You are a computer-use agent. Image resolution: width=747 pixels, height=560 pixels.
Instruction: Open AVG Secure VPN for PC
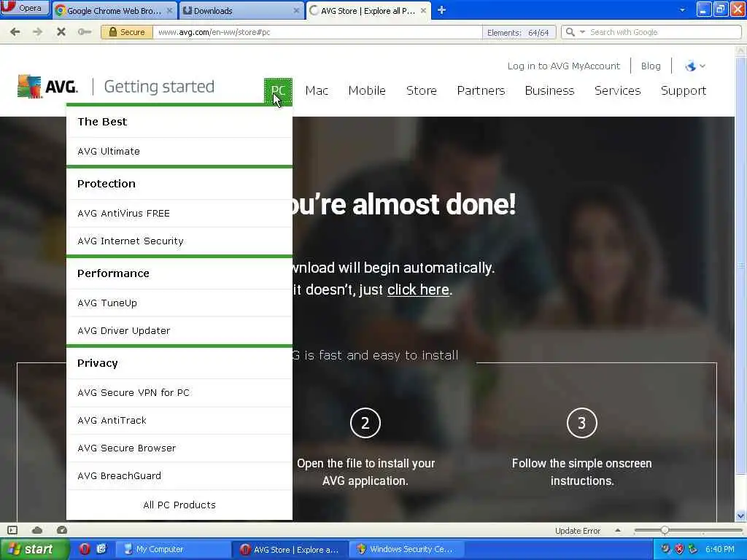pos(179,392)
